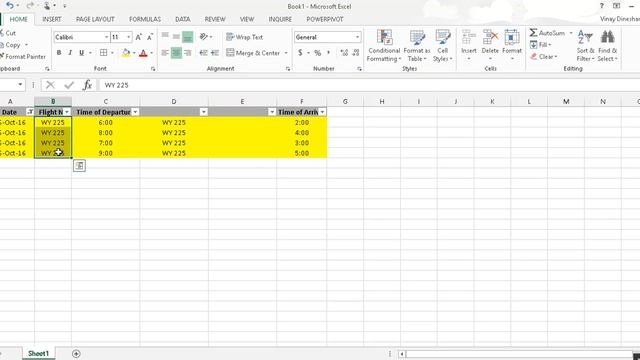Viewport: 640px width, 360px height.
Task: Apply the red Font Color
Action: click(143, 53)
